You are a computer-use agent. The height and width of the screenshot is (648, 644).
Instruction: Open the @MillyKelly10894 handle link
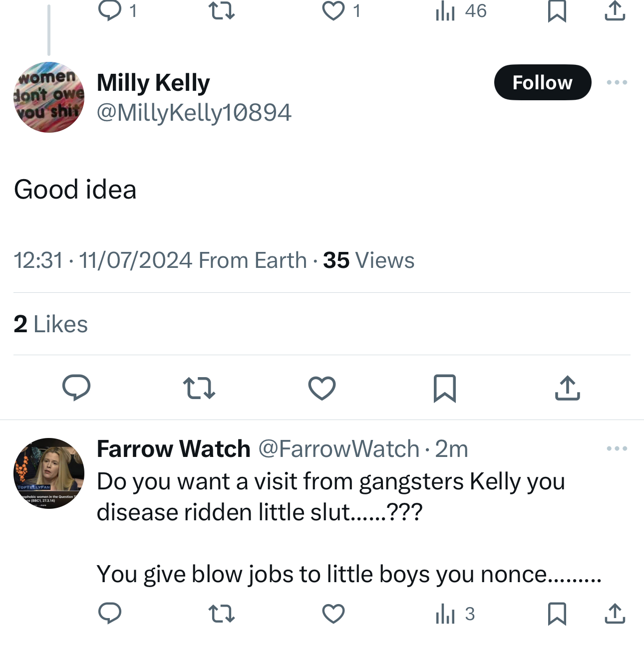194,112
